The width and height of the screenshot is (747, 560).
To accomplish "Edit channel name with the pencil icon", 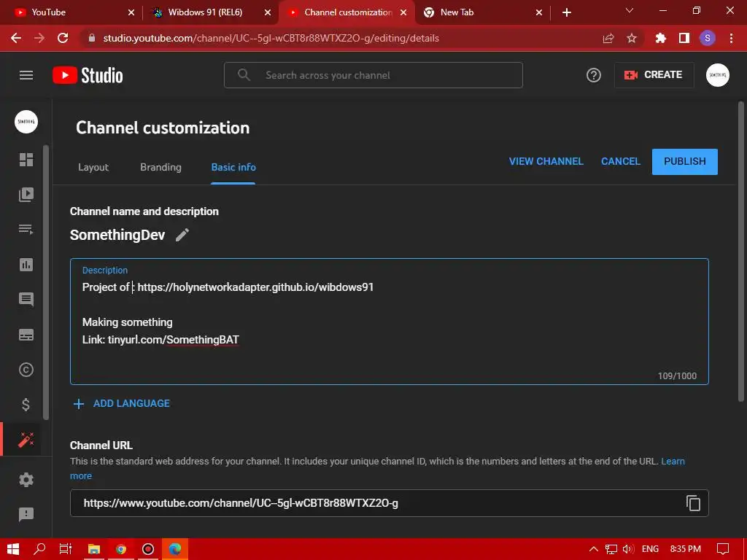I will coord(182,235).
